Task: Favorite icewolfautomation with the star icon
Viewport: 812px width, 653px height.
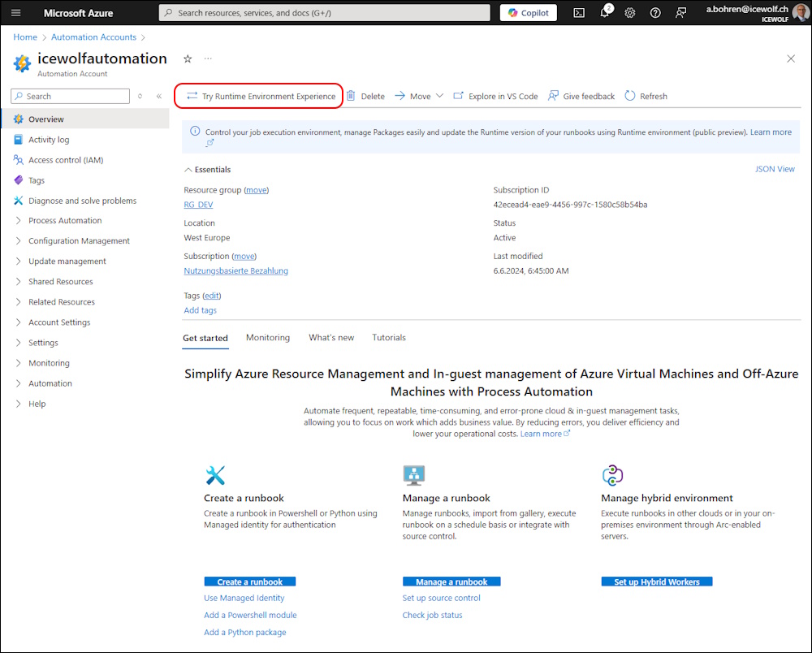Action: point(188,59)
